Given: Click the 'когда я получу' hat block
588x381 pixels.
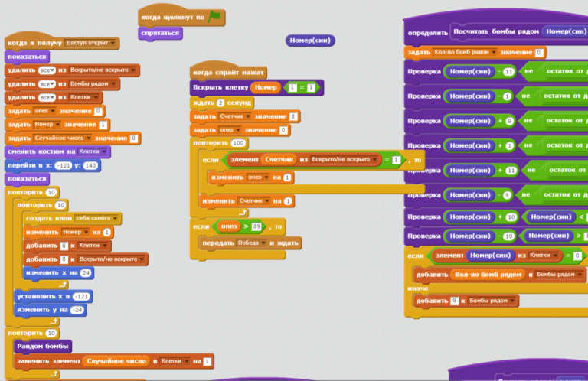Looking at the screenshot, I should click(x=34, y=43).
